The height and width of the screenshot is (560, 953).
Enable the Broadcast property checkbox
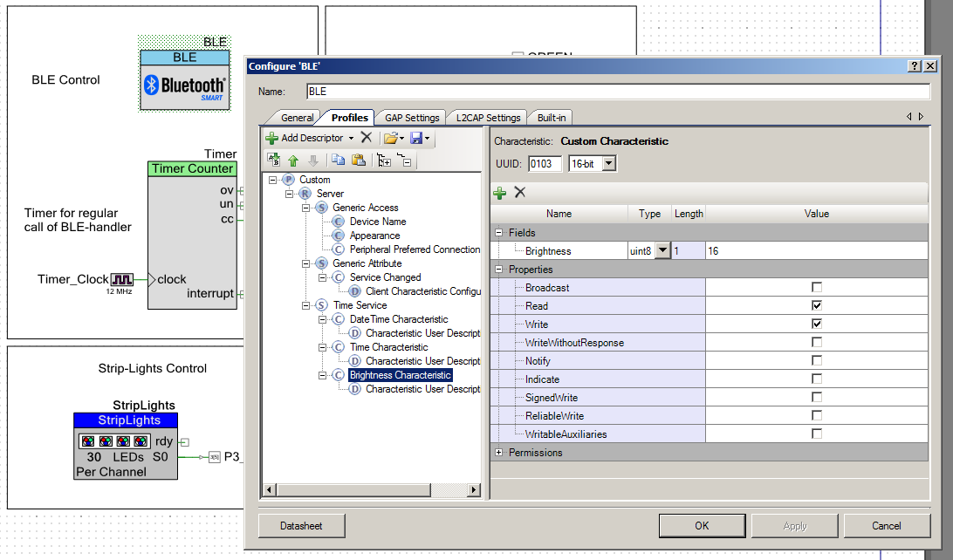coord(817,287)
